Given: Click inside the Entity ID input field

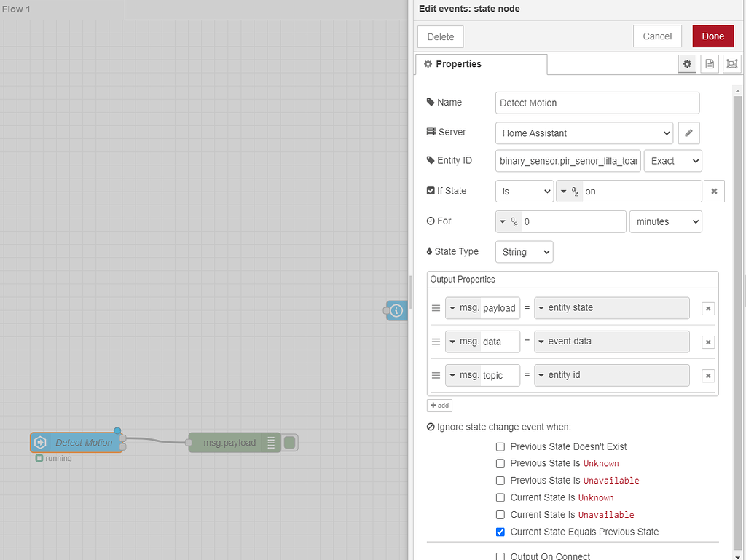Looking at the screenshot, I should coord(568,160).
